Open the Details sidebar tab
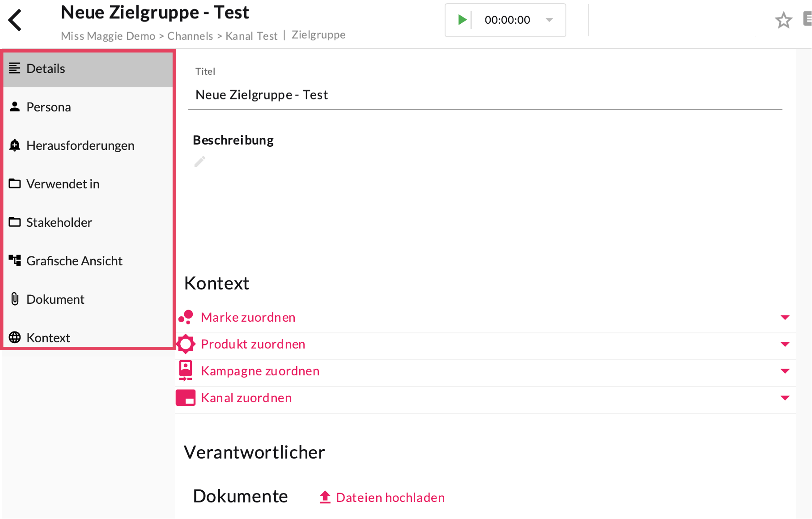The width and height of the screenshot is (812, 519). point(46,68)
